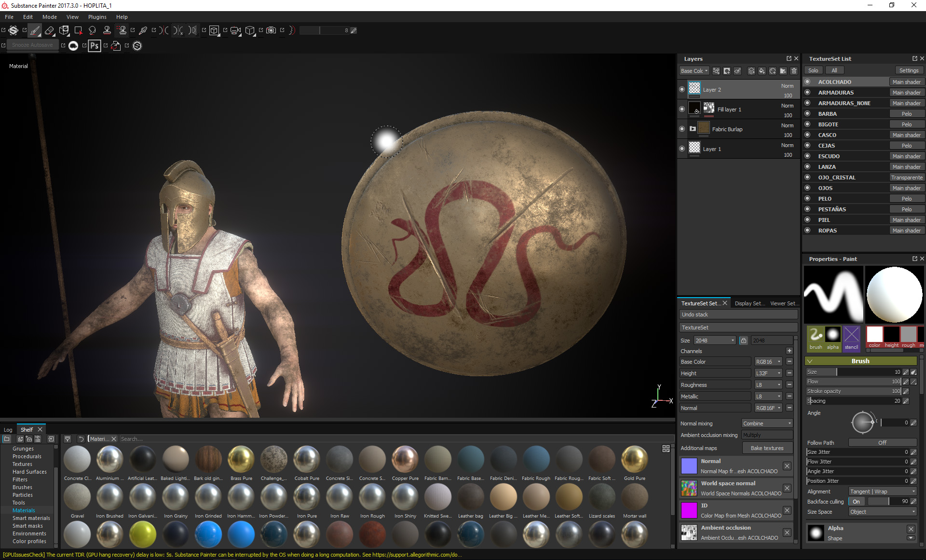Select the Eraser tool

click(49, 30)
